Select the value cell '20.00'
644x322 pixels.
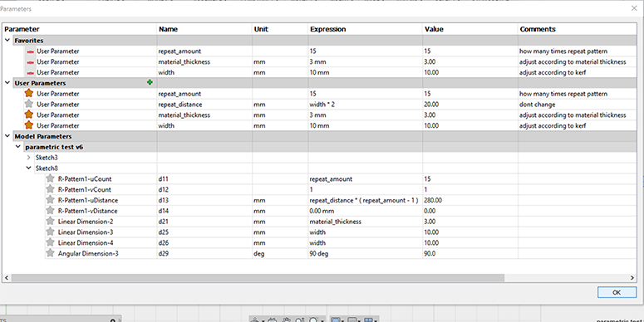(x=469, y=105)
